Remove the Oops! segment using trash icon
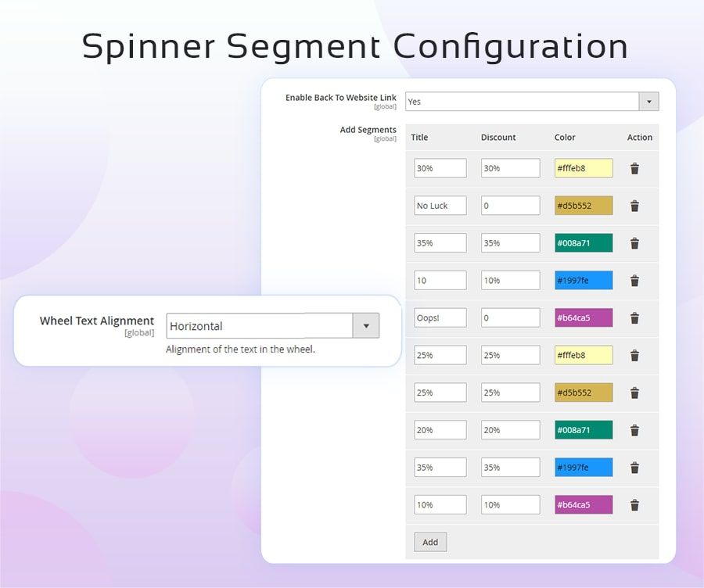The image size is (704, 588). [634, 318]
